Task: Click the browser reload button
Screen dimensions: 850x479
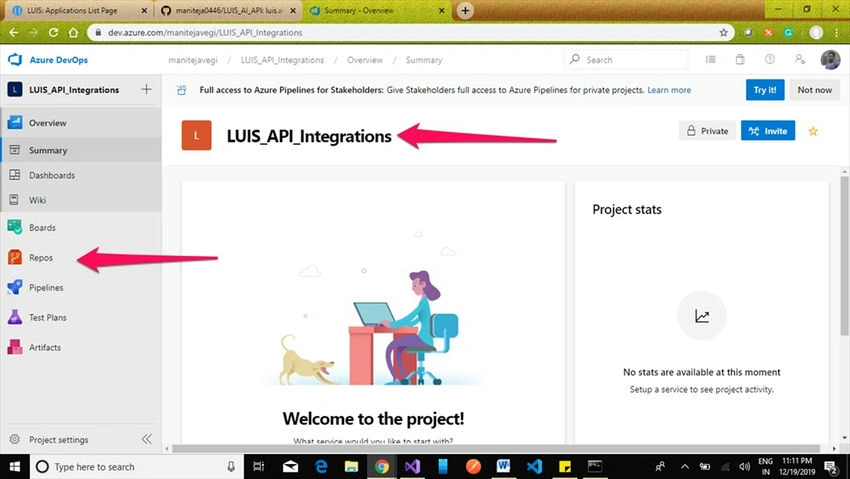Action: pos(53,33)
